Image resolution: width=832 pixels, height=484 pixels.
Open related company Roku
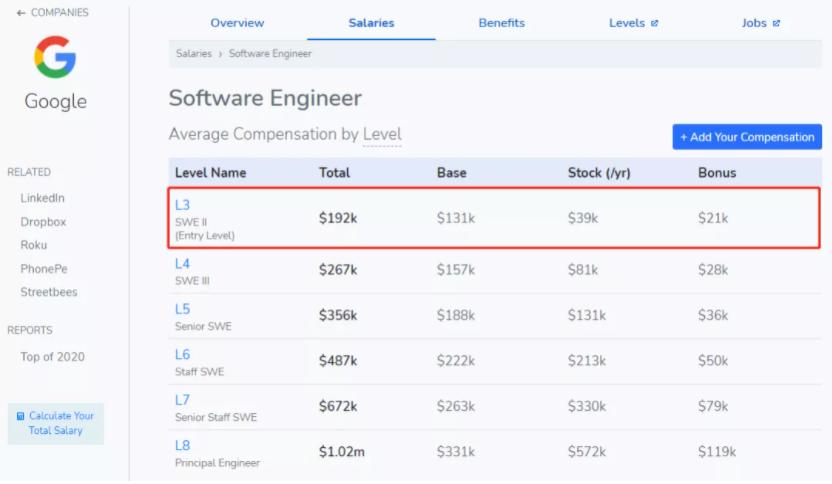pyautogui.click(x=33, y=245)
